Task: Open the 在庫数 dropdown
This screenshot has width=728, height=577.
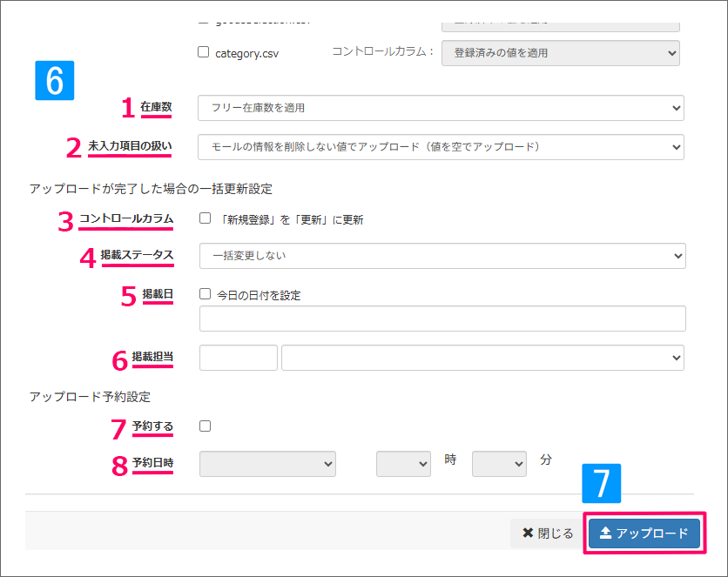Action: click(441, 108)
